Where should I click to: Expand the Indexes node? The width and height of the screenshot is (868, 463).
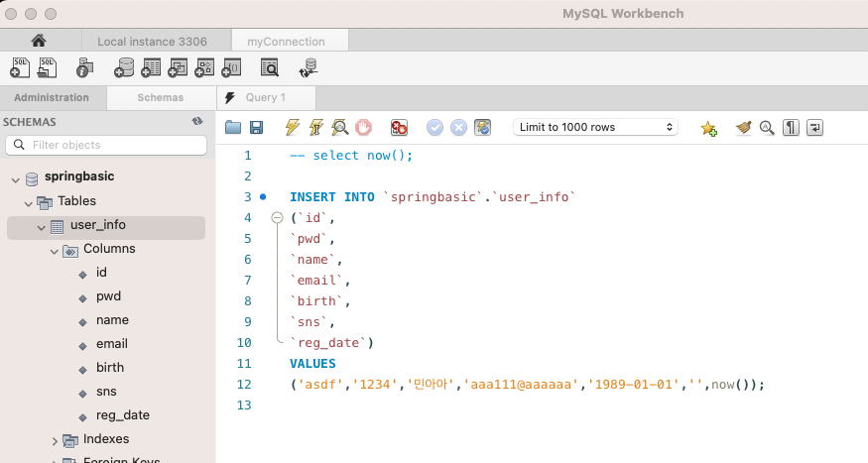click(x=55, y=441)
